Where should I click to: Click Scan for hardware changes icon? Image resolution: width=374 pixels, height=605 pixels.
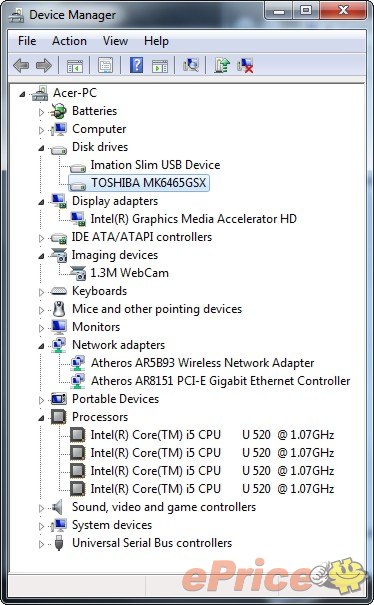pos(191,65)
